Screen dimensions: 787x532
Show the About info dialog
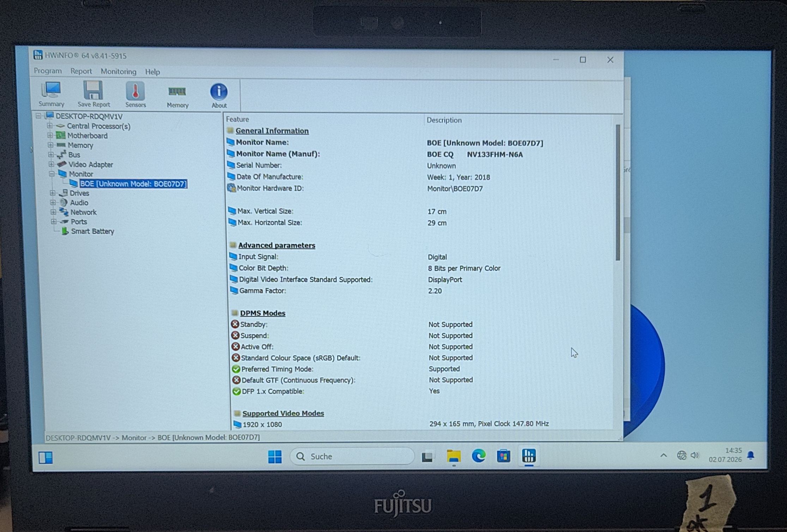(x=219, y=96)
